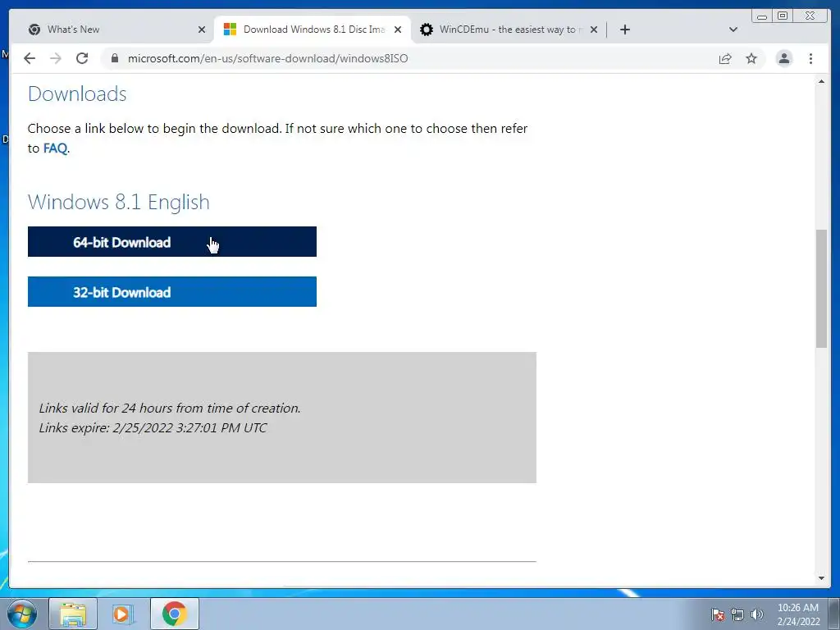Click the Windows 8.1 English heading

point(118,203)
